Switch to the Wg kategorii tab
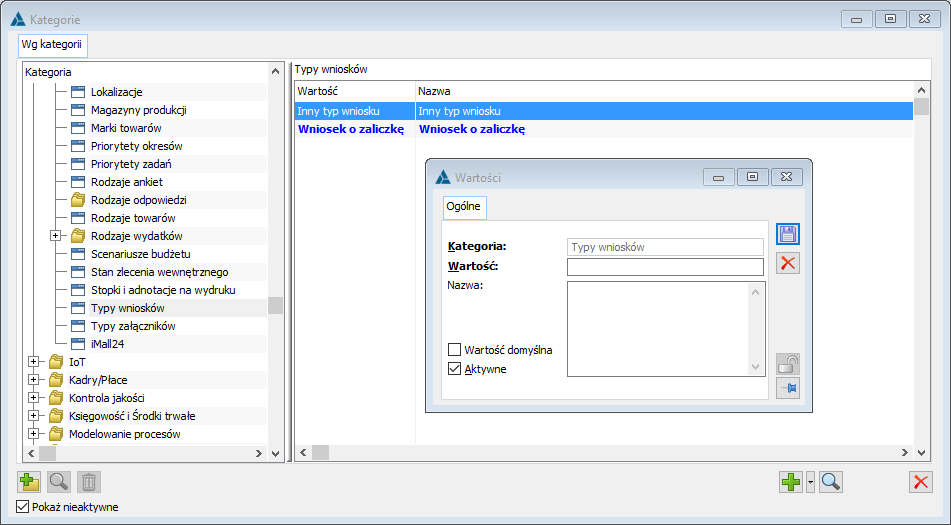 pos(52,45)
